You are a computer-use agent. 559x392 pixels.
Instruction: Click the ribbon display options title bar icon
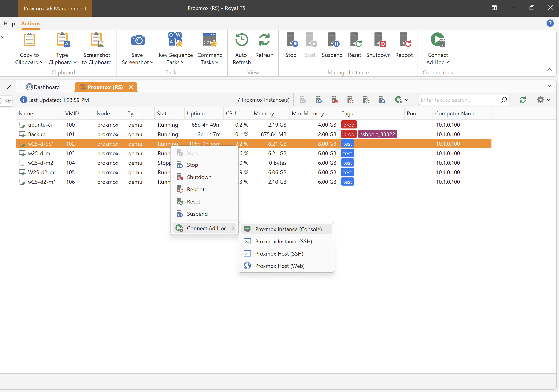coord(494,8)
